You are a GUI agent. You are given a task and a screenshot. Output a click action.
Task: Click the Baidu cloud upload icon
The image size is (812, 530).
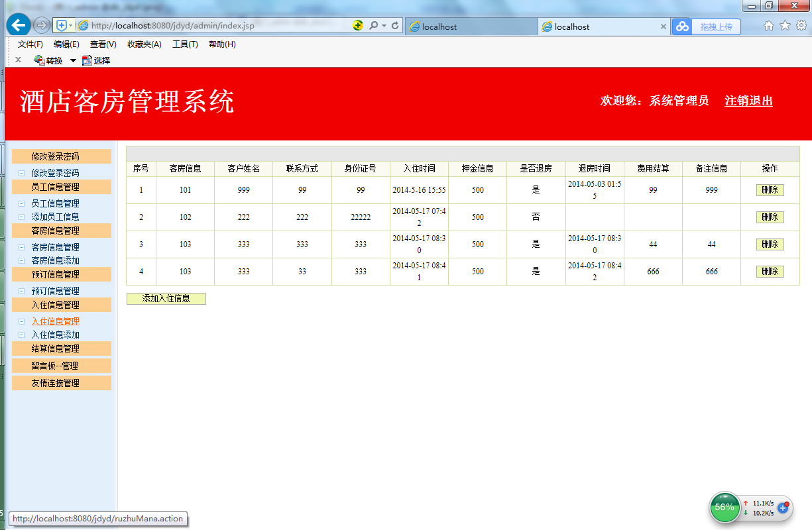(683, 26)
